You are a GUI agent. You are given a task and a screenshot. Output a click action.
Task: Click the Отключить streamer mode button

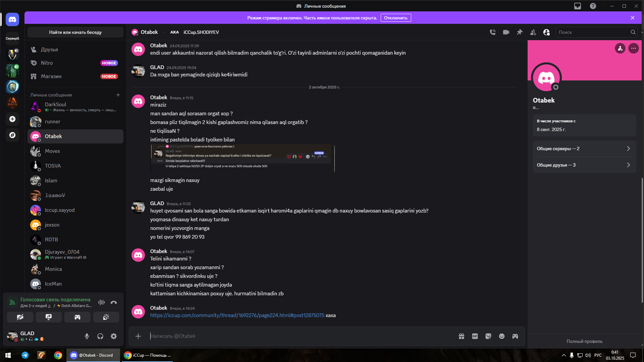tap(395, 18)
